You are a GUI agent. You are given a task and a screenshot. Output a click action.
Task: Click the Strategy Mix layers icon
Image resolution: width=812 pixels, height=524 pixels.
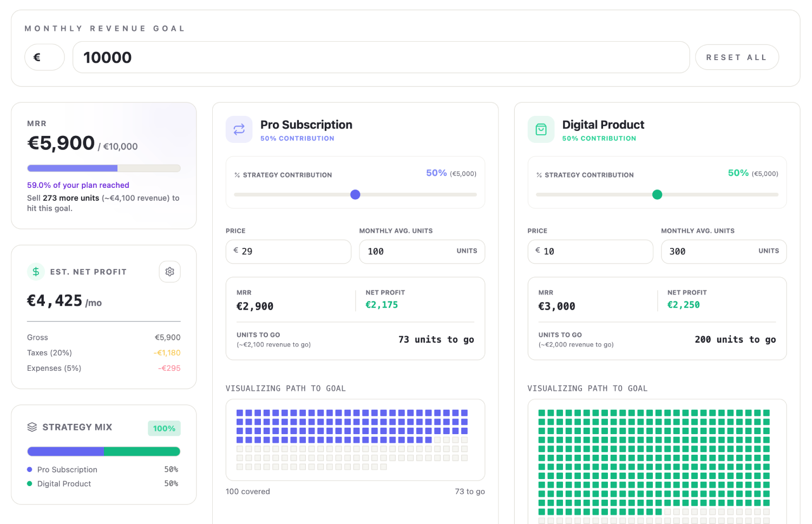[31, 427]
